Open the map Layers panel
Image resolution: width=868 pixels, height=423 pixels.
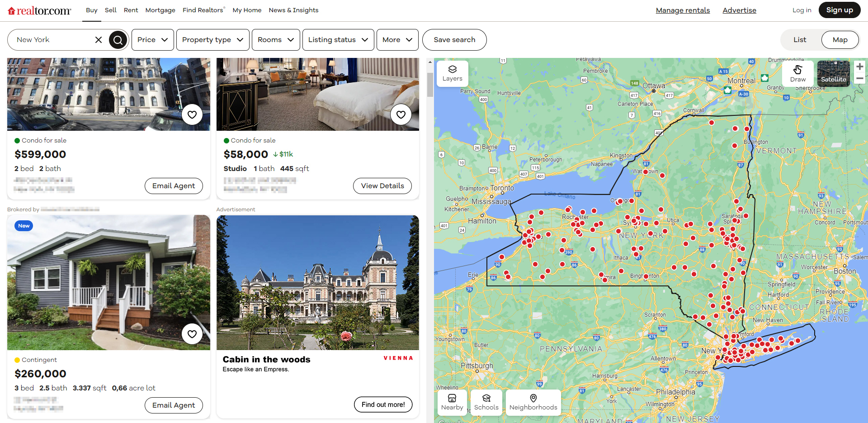(x=452, y=73)
